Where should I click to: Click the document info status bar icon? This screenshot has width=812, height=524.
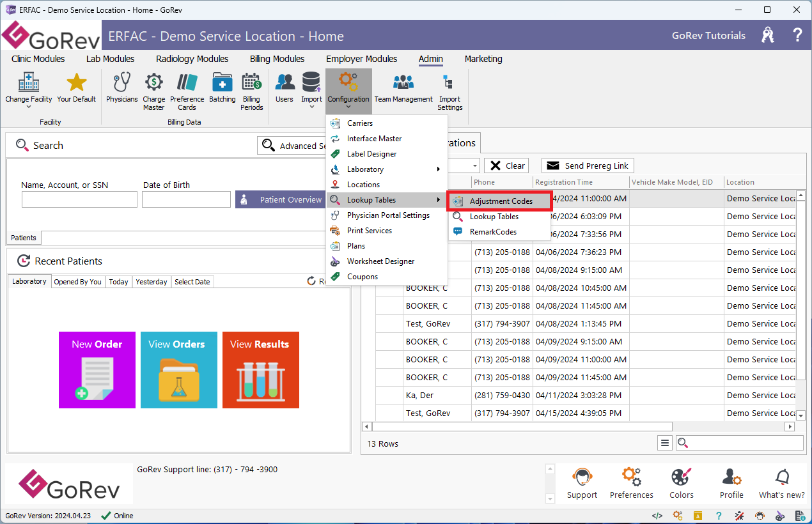tap(800, 516)
